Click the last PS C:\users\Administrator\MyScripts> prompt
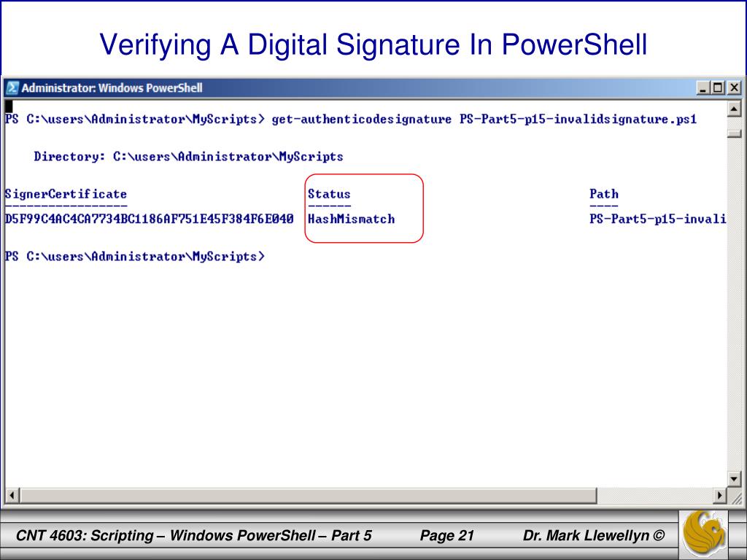 coord(135,256)
